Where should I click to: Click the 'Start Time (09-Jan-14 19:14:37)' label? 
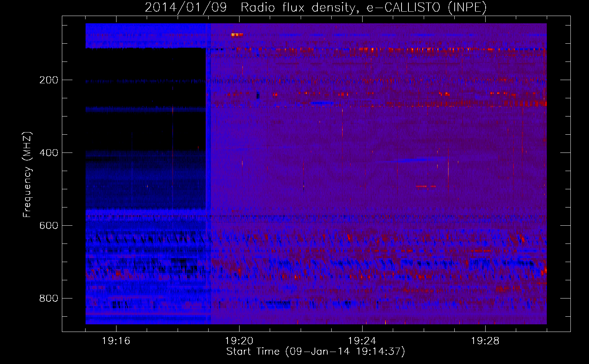click(316, 352)
